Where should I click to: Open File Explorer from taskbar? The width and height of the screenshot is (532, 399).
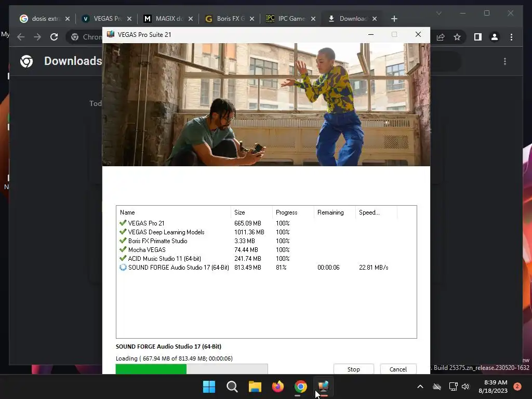click(x=255, y=387)
